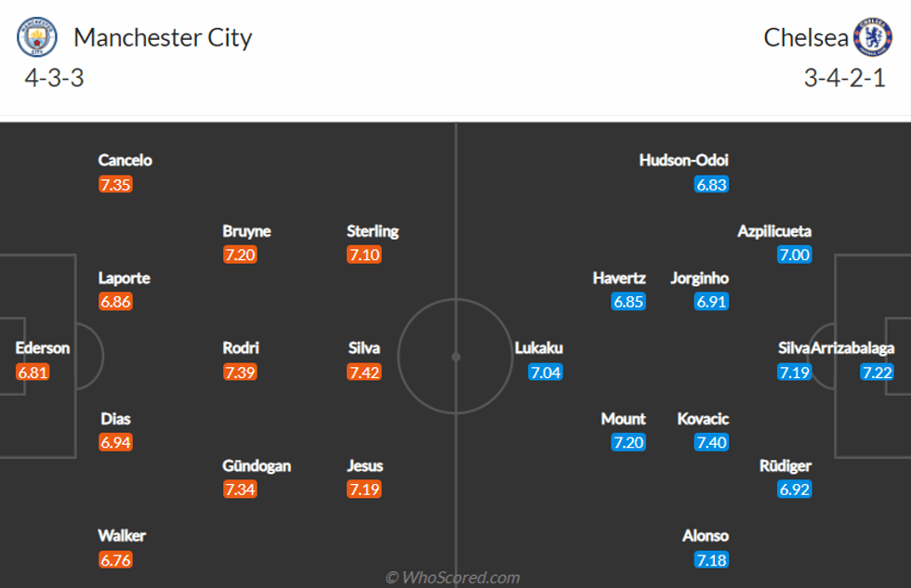Open the Hudson-Odoi player name
The height and width of the screenshot is (588, 911).
[683, 161]
